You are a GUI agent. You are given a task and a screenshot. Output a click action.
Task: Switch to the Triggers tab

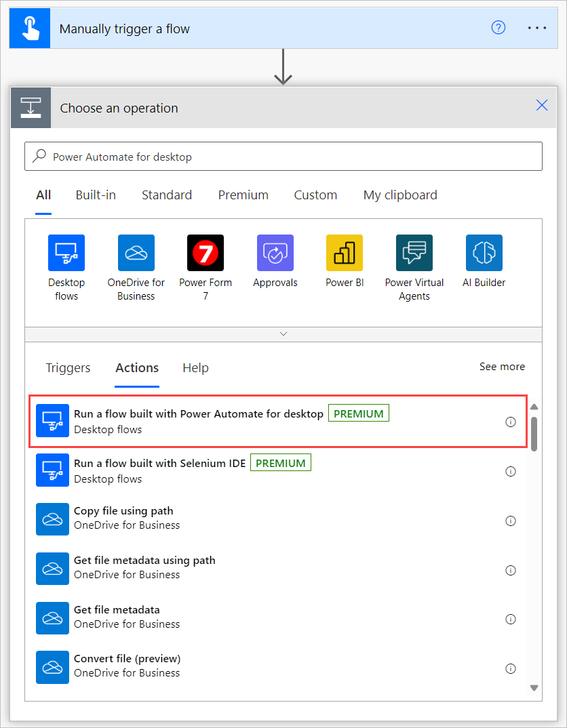[68, 367]
